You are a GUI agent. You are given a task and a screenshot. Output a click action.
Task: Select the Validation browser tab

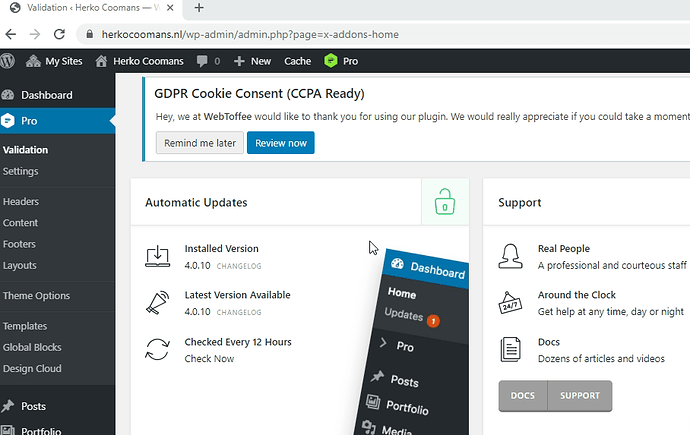click(x=92, y=8)
